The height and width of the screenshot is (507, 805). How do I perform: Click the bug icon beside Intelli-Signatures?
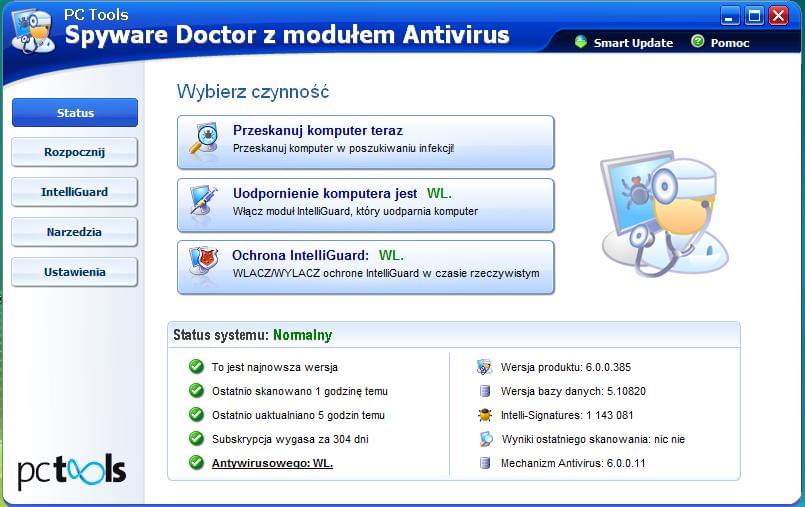pos(485,415)
